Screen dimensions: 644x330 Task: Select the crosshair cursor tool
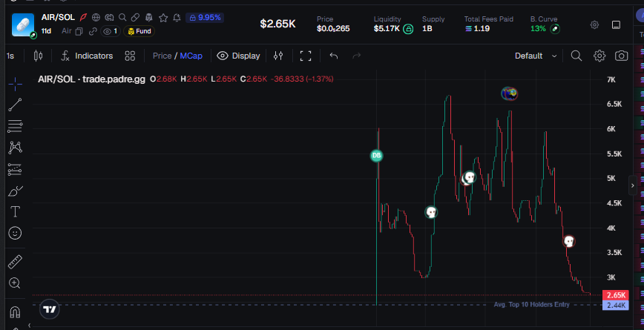point(15,84)
